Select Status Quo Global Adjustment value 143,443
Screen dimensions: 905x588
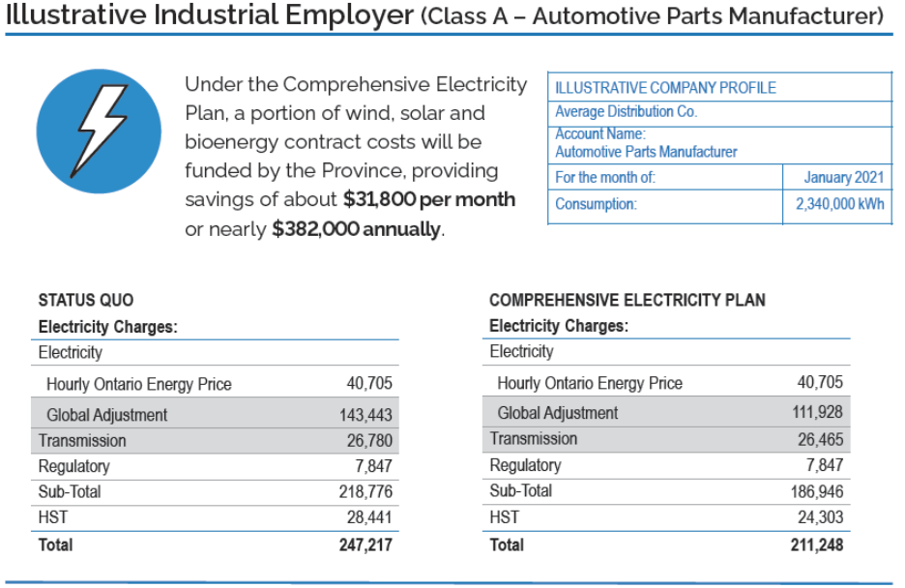pyautogui.click(x=365, y=415)
